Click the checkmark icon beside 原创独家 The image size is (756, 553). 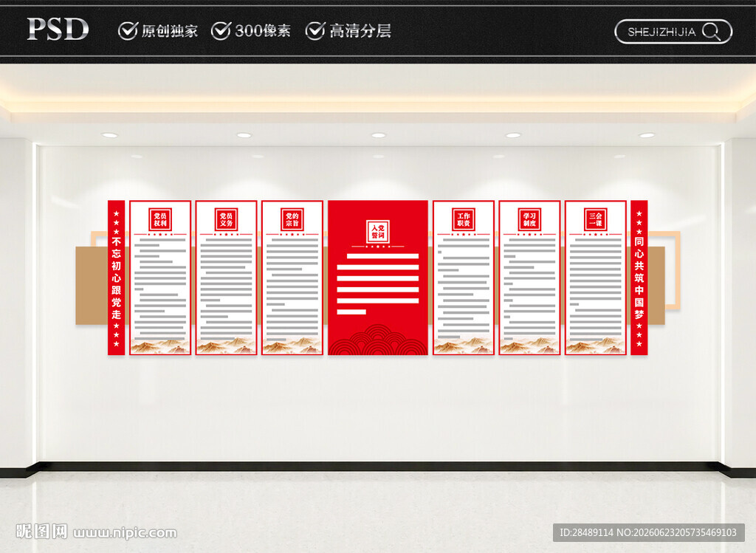click(128, 31)
